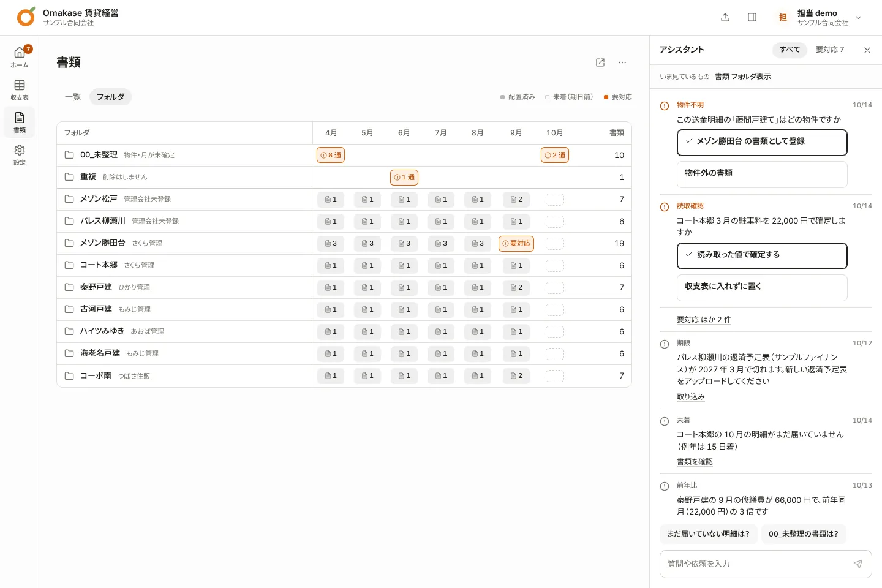Select the 書類 sidebar icon

click(20, 122)
